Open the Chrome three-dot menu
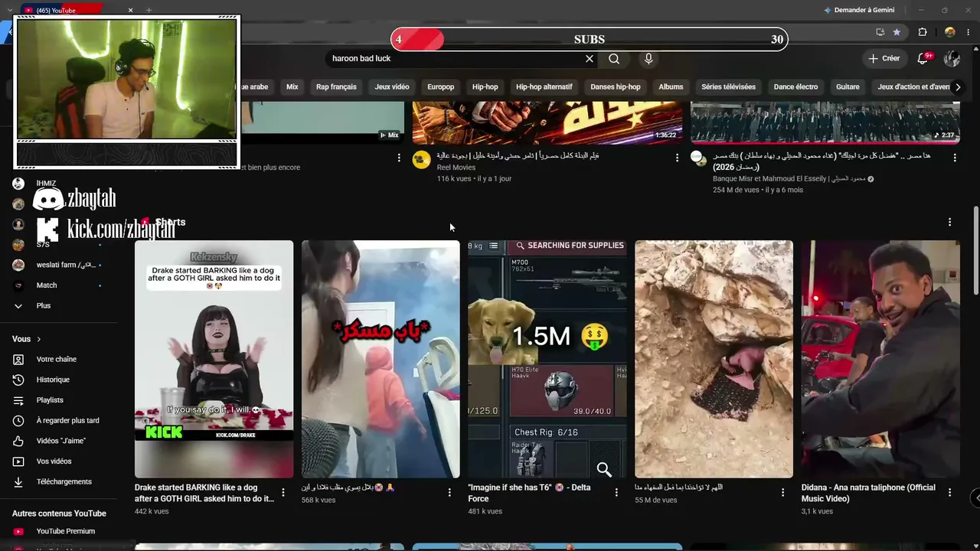The image size is (980, 551). coord(969,32)
